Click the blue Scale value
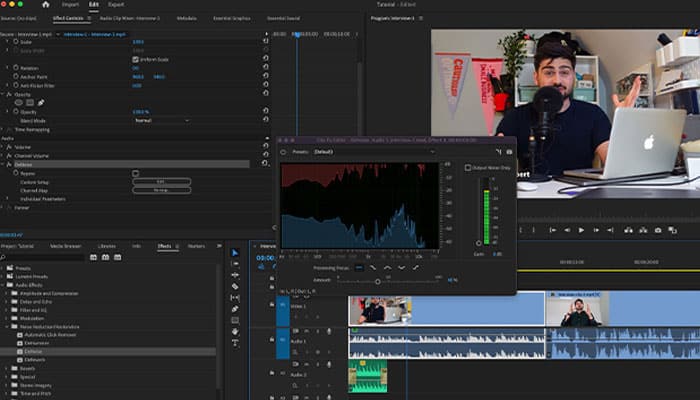This screenshot has width=700, height=400. [138, 42]
